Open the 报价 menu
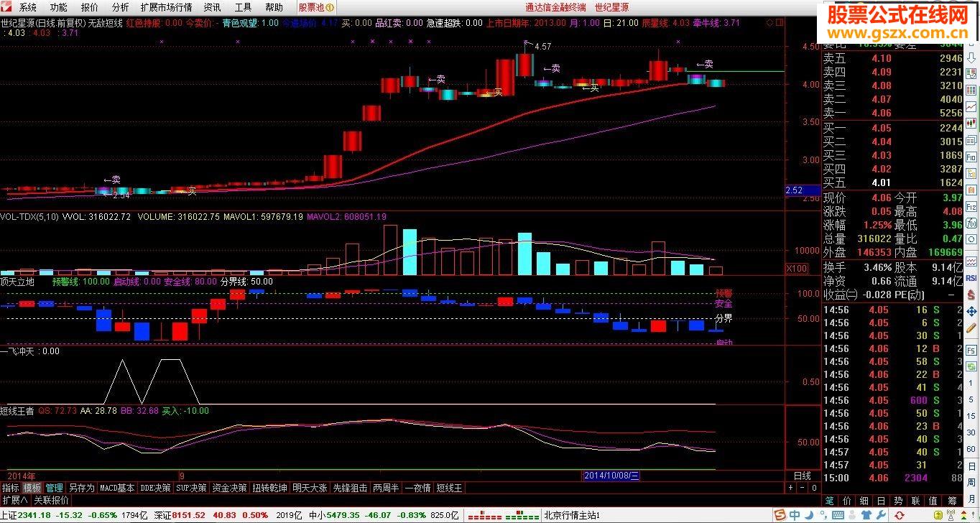The image size is (980, 523). coord(90,7)
